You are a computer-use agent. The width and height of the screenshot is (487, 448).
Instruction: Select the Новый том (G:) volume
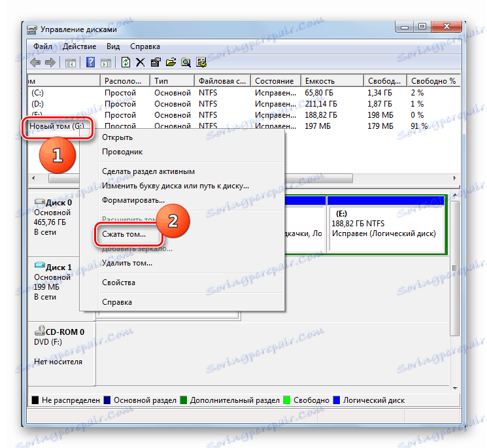point(57,126)
